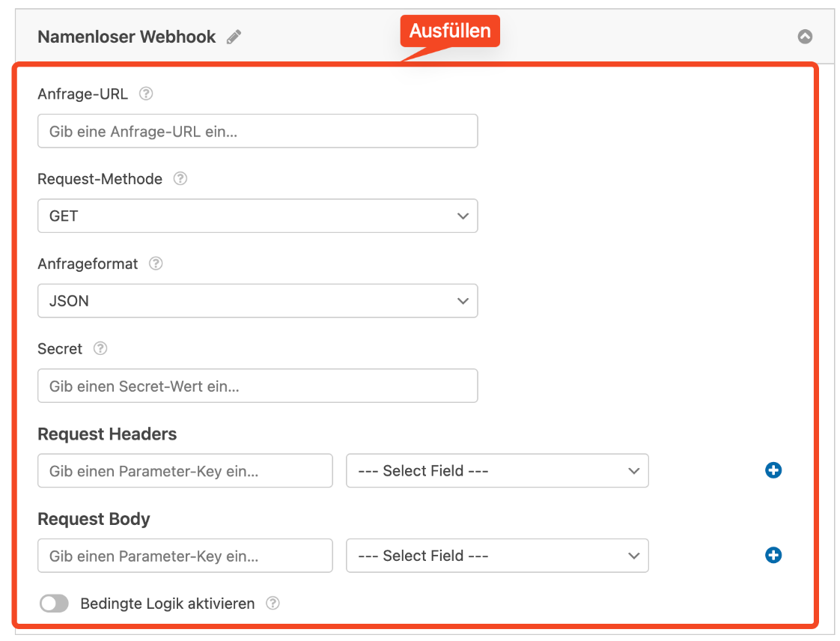Viewport: 840px width, 641px height.
Task: Focus the Anfrage-URL input field
Action: tap(258, 131)
